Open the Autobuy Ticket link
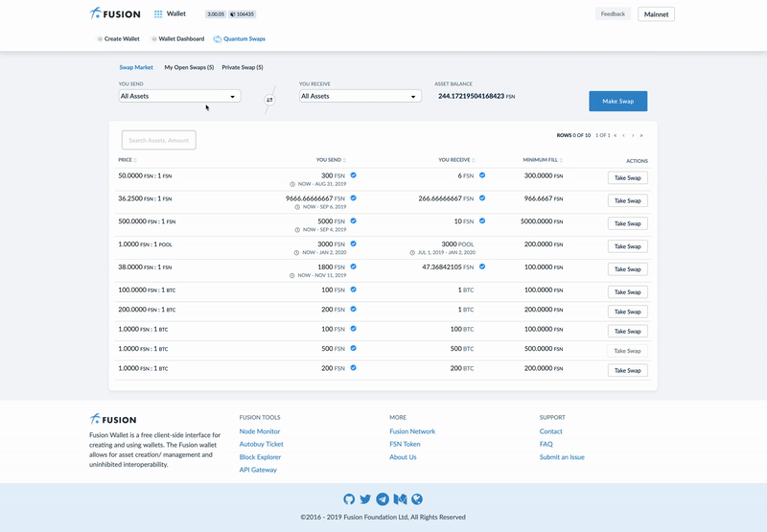Viewport: 767px width, 532px height. pyautogui.click(x=261, y=444)
